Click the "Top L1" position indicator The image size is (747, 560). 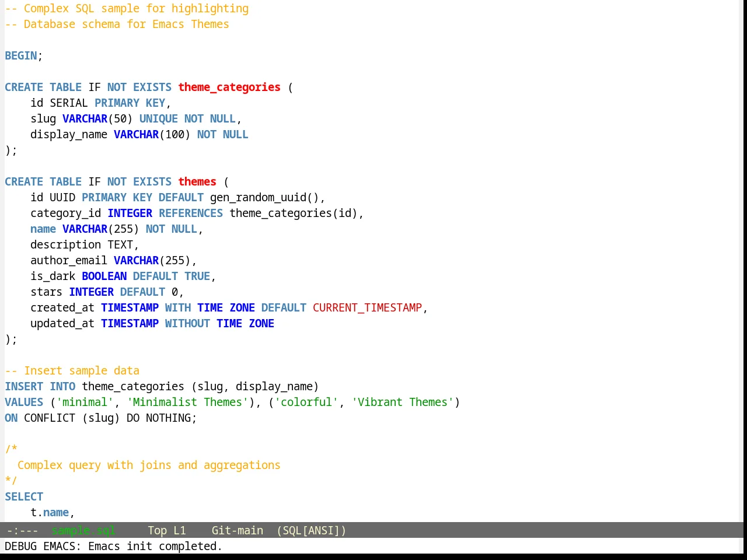pyautogui.click(x=166, y=530)
